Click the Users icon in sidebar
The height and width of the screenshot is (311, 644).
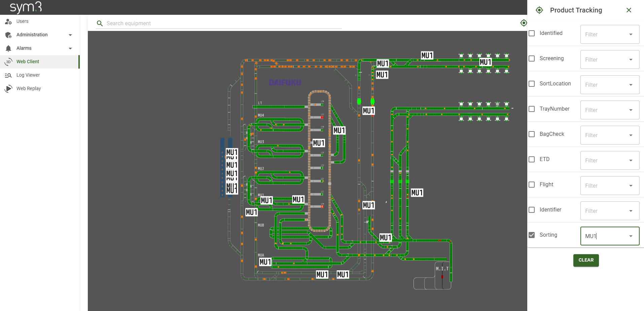click(8, 22)
